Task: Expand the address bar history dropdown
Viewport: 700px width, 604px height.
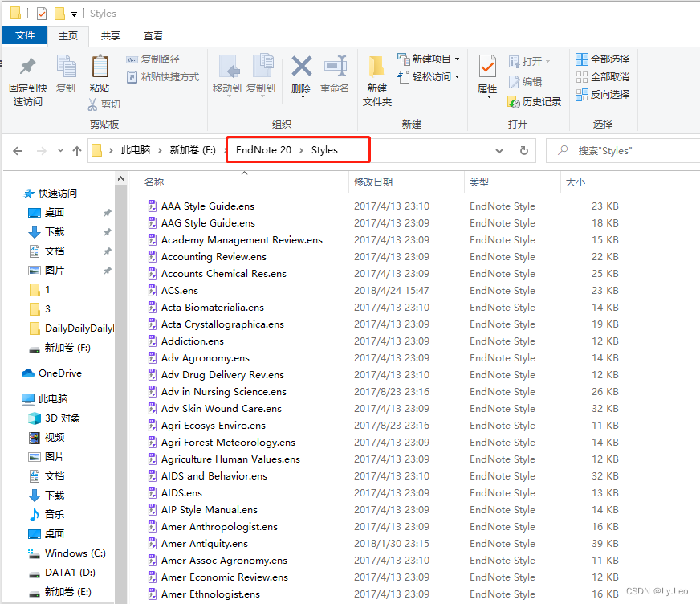Action: 499,150
